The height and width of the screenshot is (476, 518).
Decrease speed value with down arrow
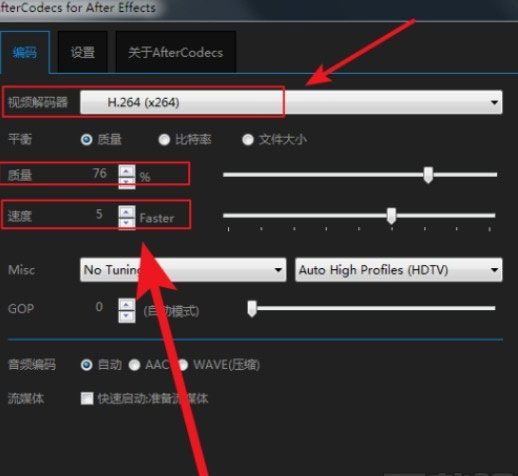tap(127, 223)
